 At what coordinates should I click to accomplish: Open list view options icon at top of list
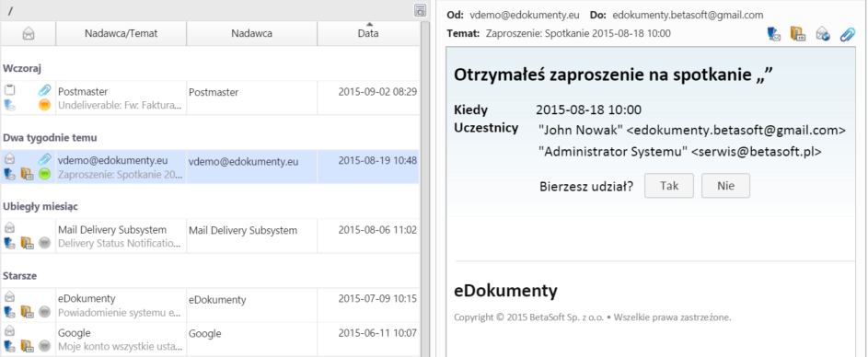(420, 10)
